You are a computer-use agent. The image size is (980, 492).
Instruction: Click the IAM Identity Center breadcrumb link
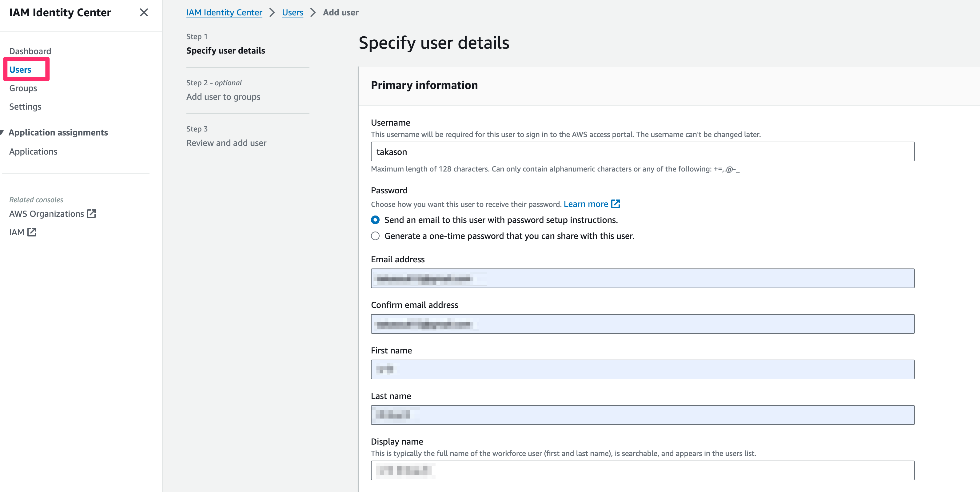point(224,13)
